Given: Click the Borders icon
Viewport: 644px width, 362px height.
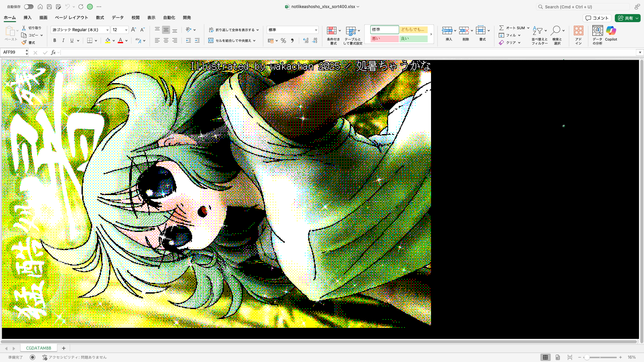Looking at the screenshot, I should (x=90, y=41).
